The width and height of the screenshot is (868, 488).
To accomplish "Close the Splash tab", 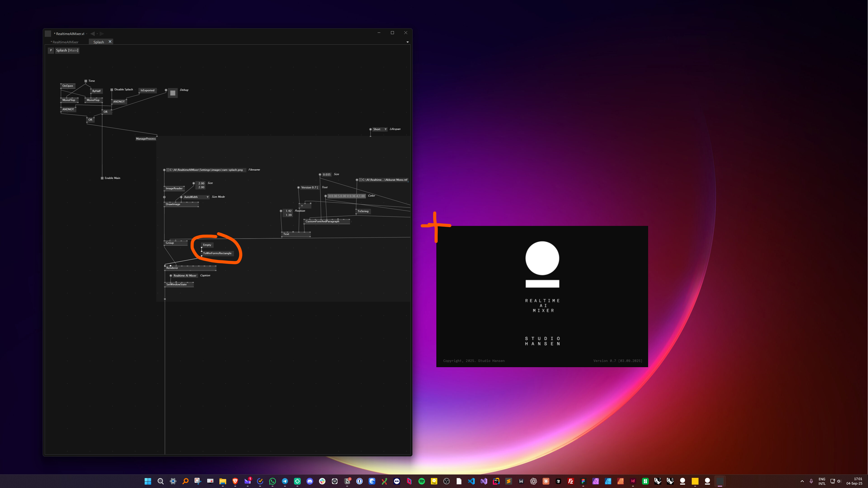I will pos(110,42).
